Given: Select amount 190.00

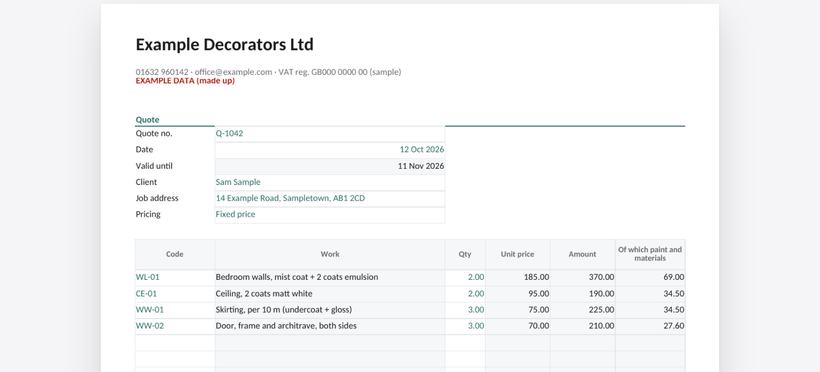Looking at the screenshot, I should (583, 294).
